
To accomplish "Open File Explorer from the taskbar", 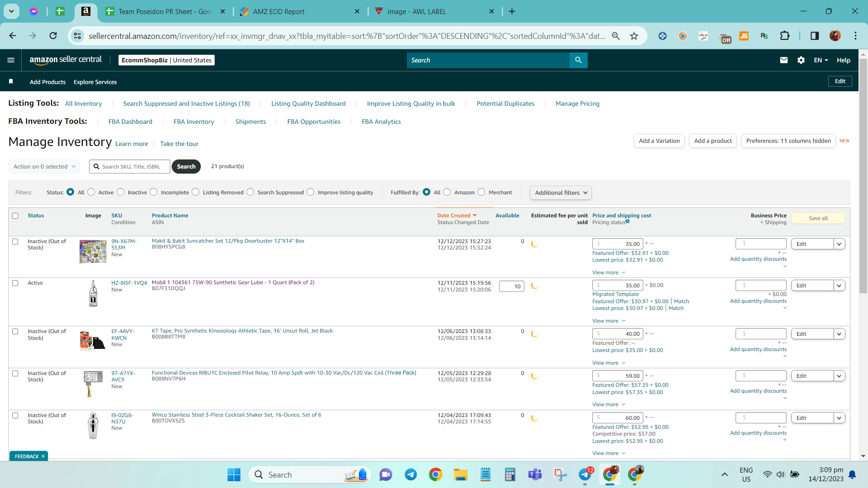I will pos(460,474).
